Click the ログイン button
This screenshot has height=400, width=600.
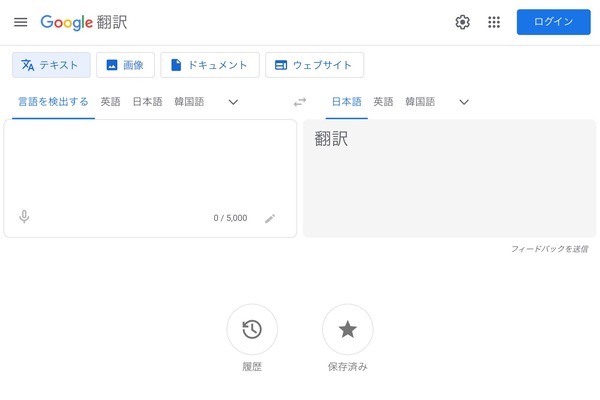tap(554, 22)
